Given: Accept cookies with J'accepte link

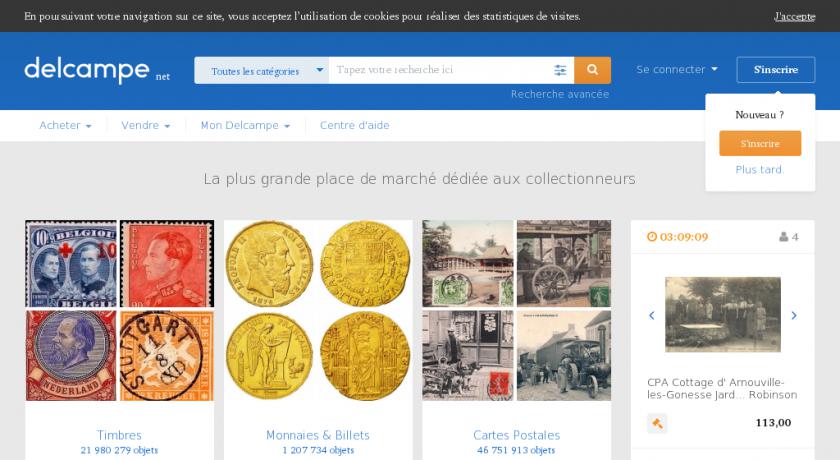Looking at the screenshot, I should coord(794,16).
